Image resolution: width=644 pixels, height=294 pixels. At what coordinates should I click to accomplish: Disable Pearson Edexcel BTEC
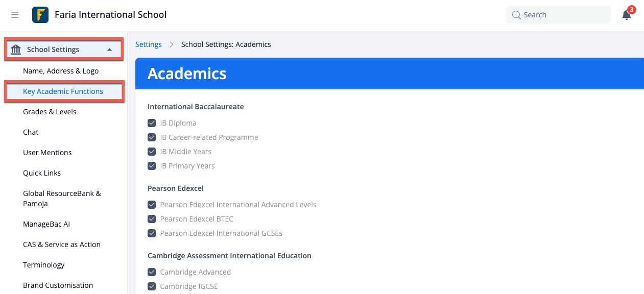pos(152,219)
